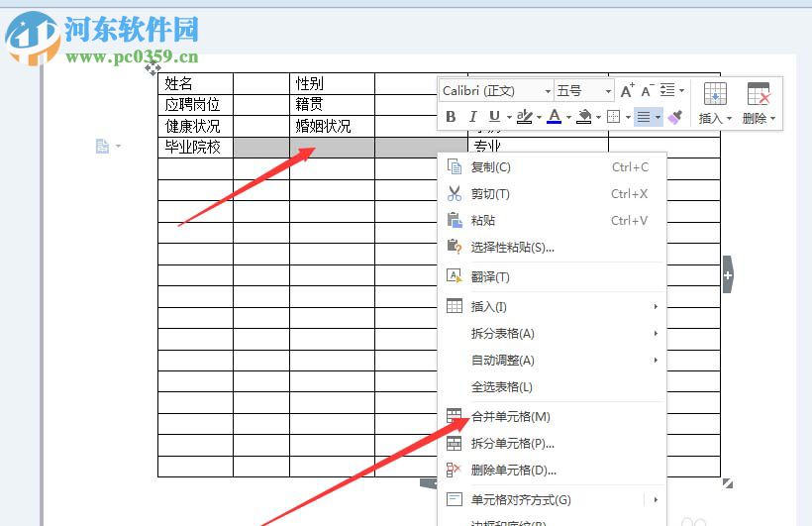Click the add column plus handle
Screen dimensions: 812x526
click(x=728, y=274)
